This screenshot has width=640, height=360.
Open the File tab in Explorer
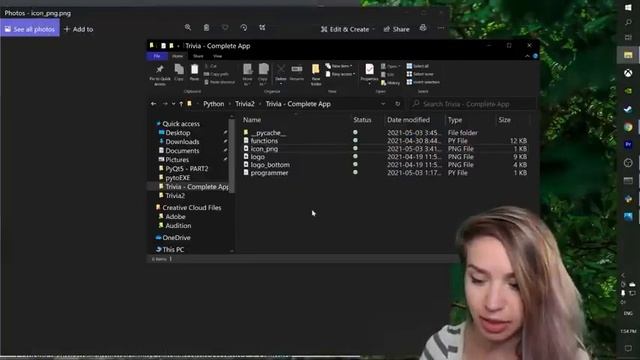157,56
